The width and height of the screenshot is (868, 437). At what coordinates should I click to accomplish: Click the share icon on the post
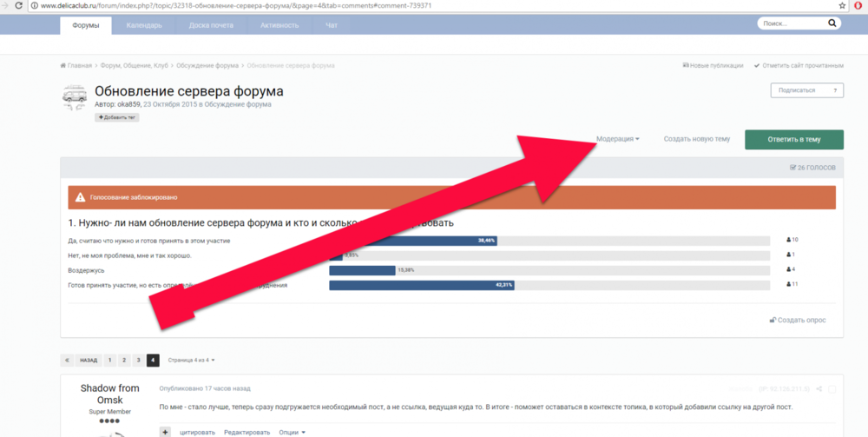pyautogui.click(x=818, y=389)
